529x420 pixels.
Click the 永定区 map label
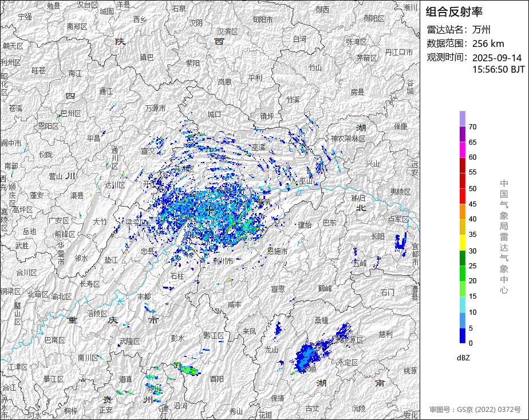coord(348,363)
